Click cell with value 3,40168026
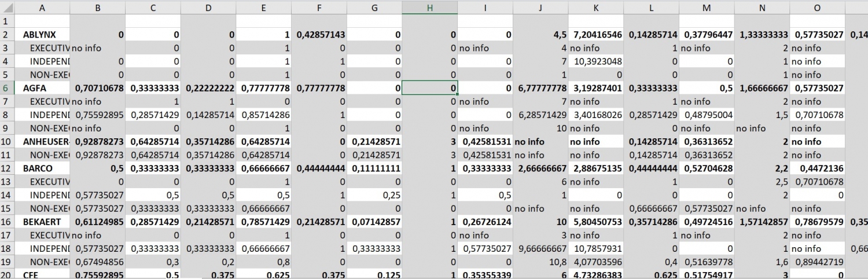 click(596, 115)
